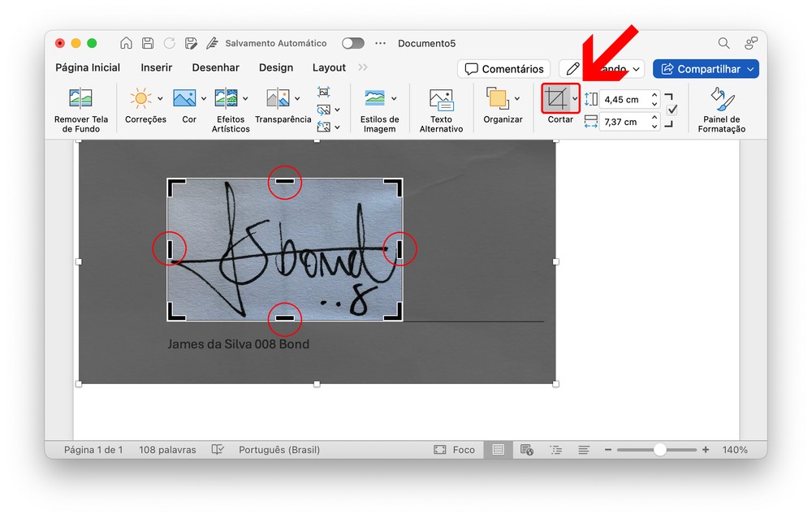
Task: Toggle the Salvamento Automático switch
Action: point(352,43)
